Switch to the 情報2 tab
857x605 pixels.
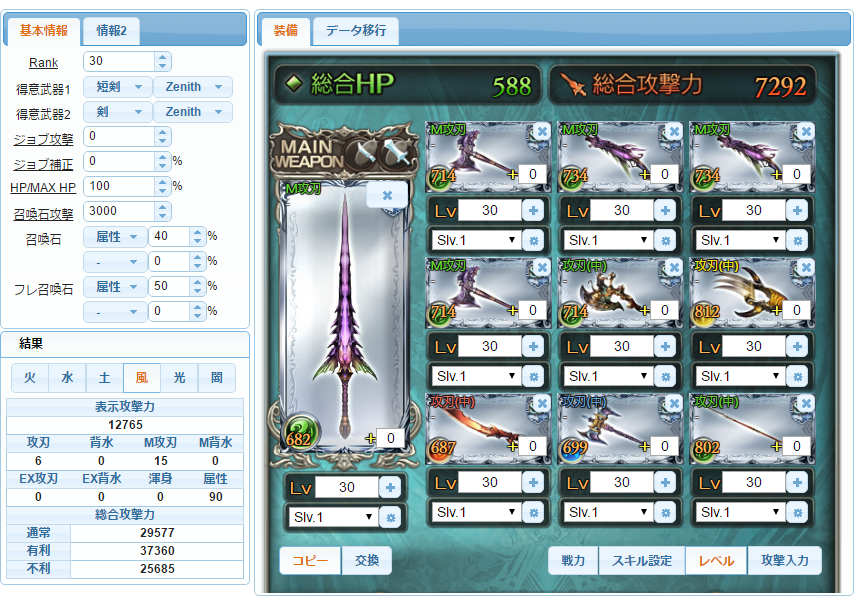111,31
